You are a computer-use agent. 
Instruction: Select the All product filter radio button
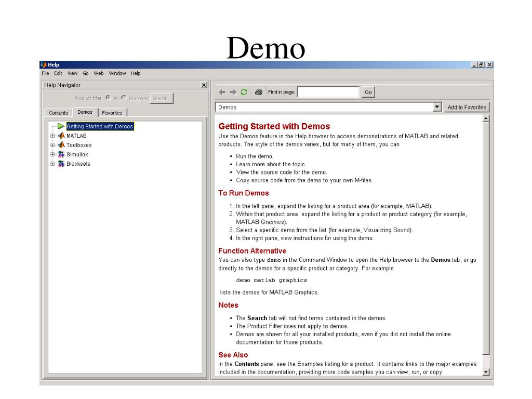108,98
